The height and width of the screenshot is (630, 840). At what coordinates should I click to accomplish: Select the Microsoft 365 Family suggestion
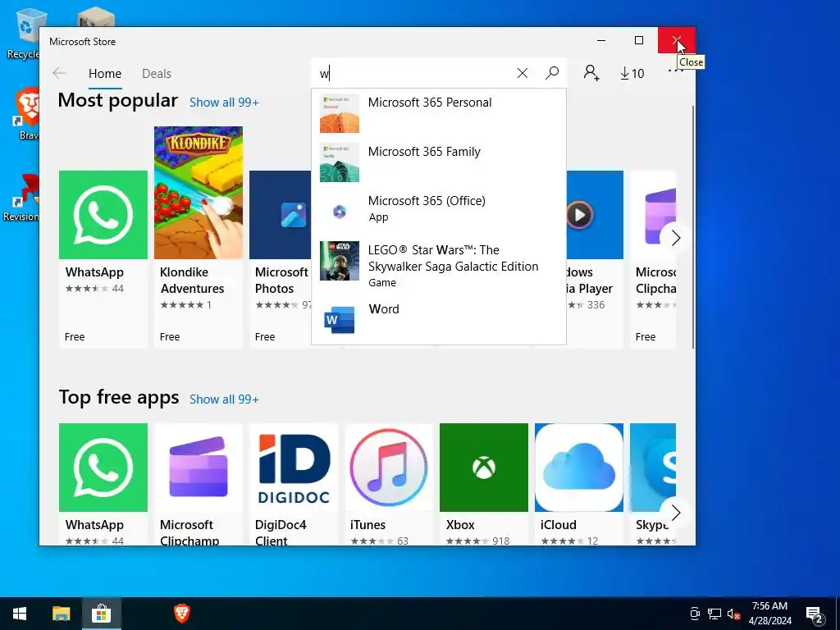438,163
